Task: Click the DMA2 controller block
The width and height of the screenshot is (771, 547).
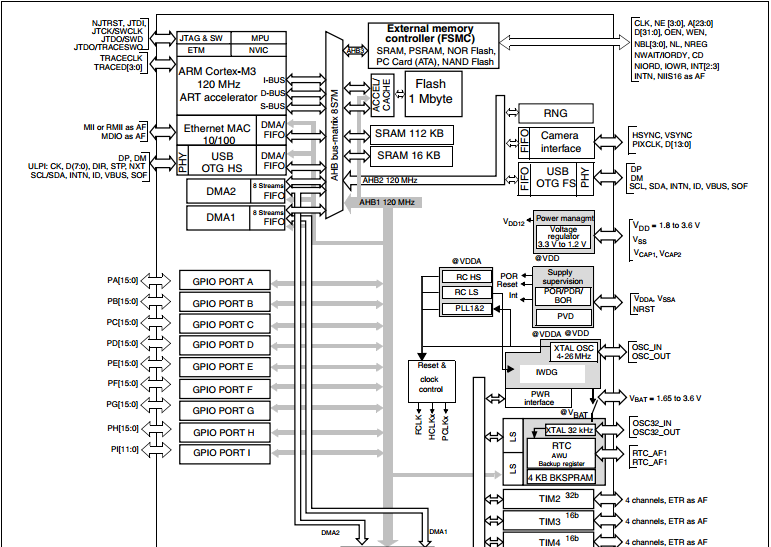Action: click(x=218, y=191)
